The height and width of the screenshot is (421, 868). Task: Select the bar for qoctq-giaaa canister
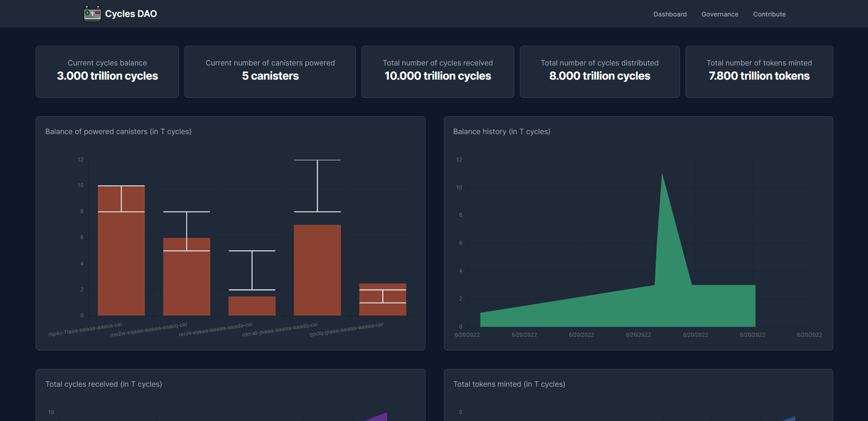click(x=383, y=300)
